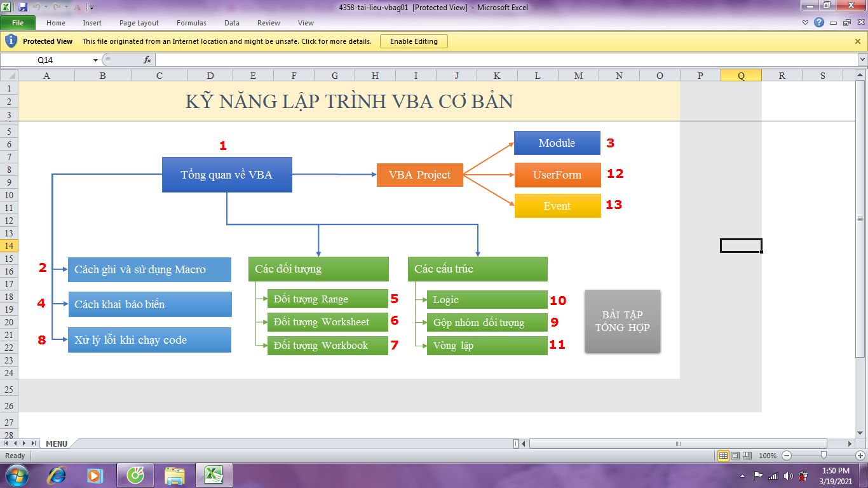
Task: Select column Q header
Action: (x=741, y=75)
